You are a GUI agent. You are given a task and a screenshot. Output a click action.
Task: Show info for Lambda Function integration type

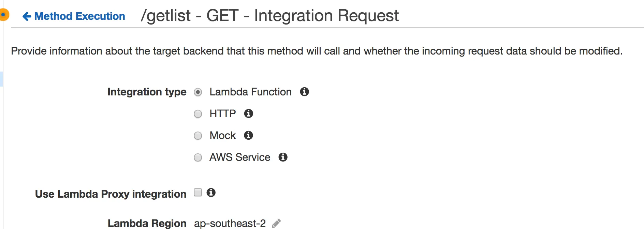pyautogui.click(x=304, y=92)
